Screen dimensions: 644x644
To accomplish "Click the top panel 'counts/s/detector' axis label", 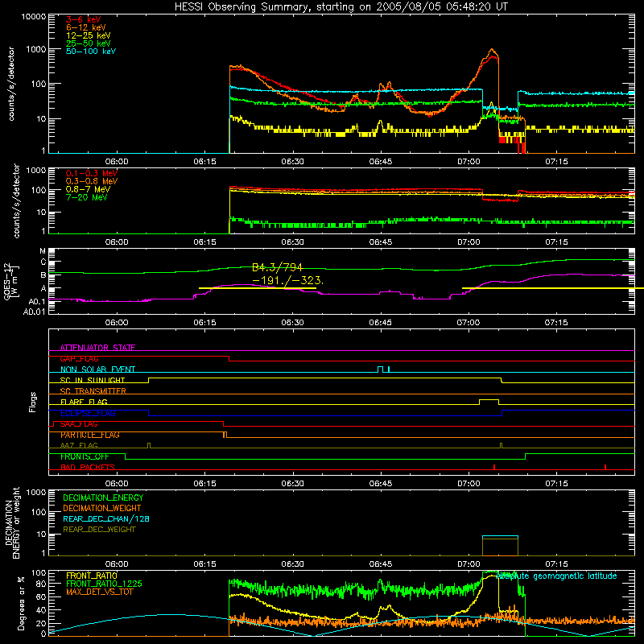I will pyautogui.click(x=10, y=84).
